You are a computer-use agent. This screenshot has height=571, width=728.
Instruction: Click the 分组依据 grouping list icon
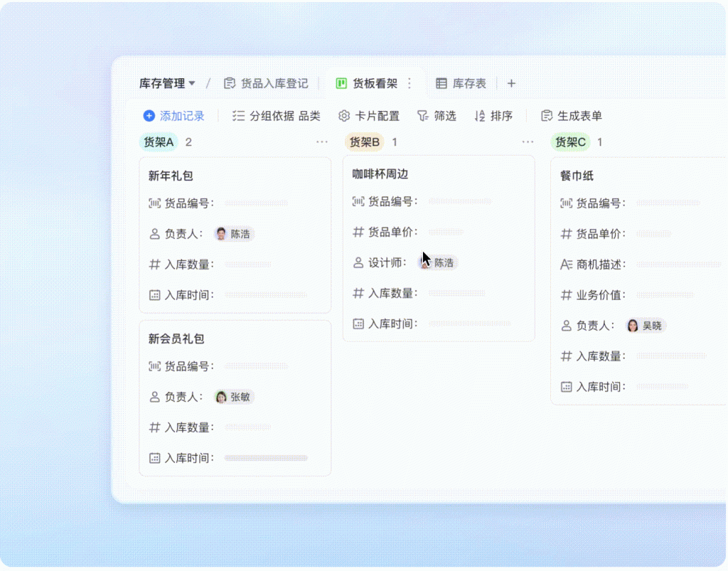tap(239, 115)
